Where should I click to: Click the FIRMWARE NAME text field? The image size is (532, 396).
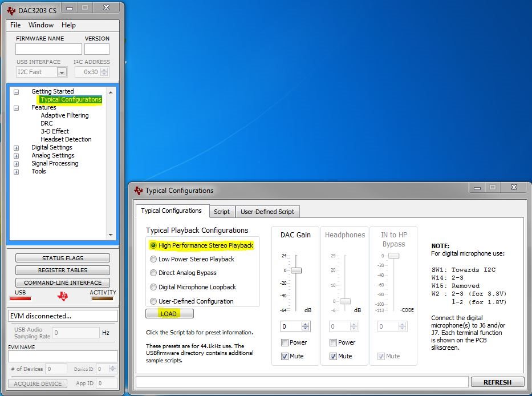(x=48, y=49)
